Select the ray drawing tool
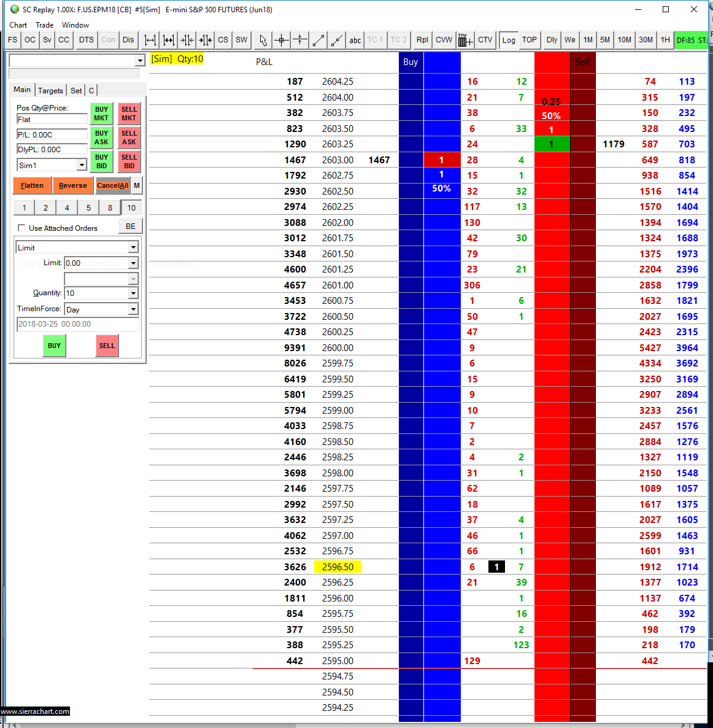The height and width of the screenshot is (728, 713). 337,41
